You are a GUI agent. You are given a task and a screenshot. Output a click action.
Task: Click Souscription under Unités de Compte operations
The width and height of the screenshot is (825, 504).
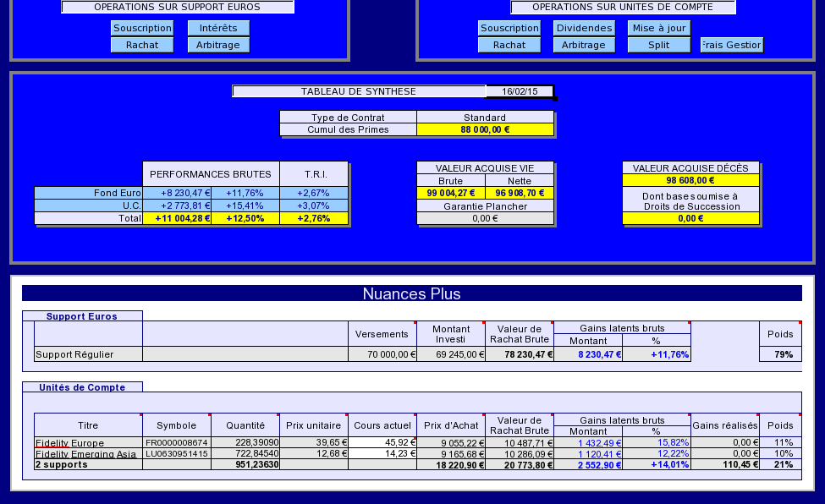point(509,28)
